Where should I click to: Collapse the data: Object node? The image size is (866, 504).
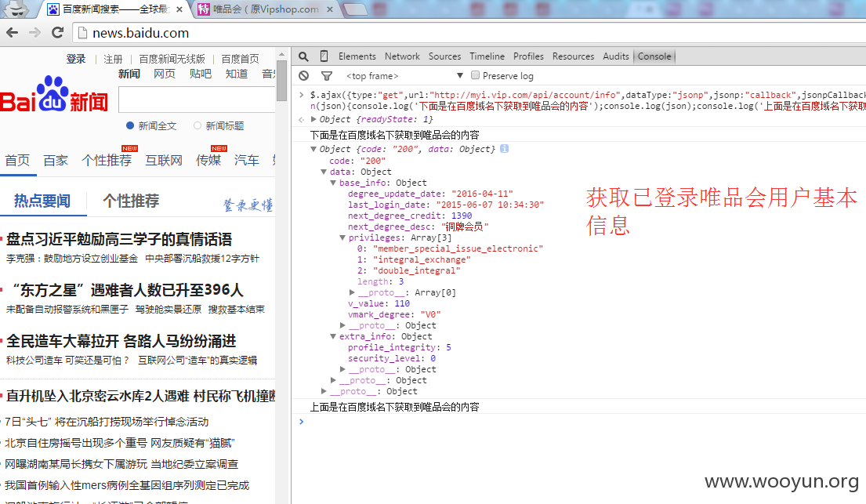[324, 172]
